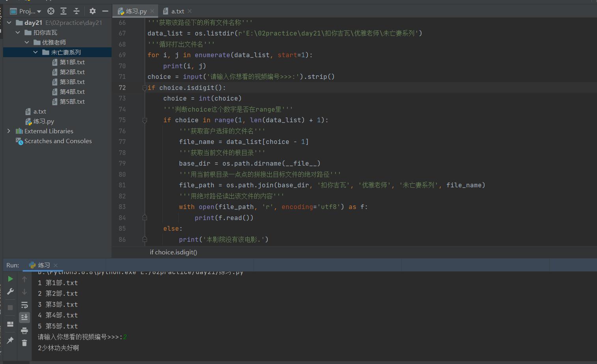
Task: Close the a.txt editor tab
Action: (x=190, y=11)
